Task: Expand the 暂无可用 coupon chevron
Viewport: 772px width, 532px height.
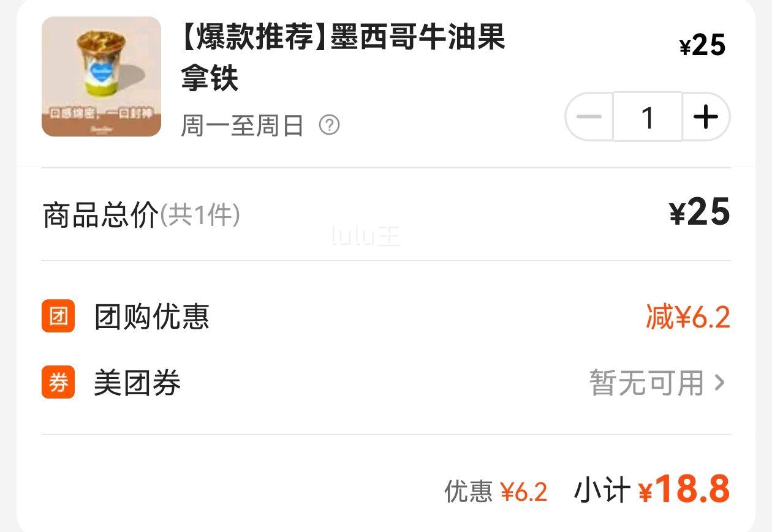Action: coord(720,383)
